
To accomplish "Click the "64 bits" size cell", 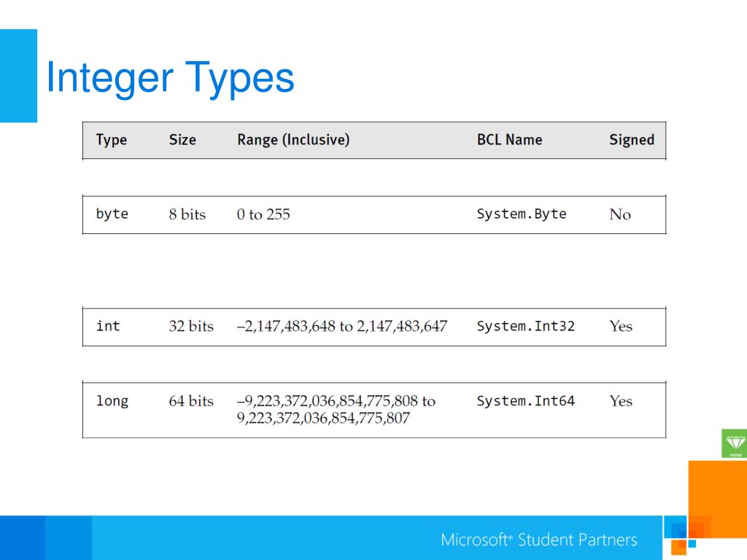I will pos(191,401).
